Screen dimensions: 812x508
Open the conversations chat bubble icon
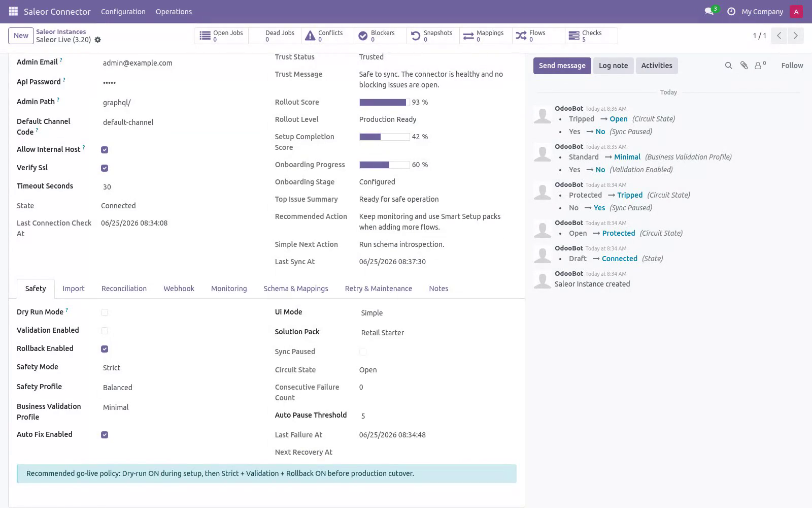pos(709,11)
